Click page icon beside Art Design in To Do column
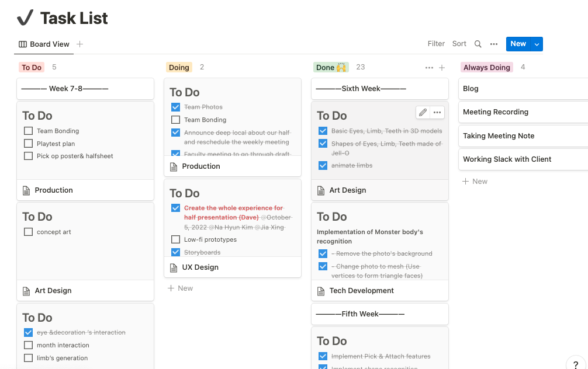The image size is (588, 369). 26,291
